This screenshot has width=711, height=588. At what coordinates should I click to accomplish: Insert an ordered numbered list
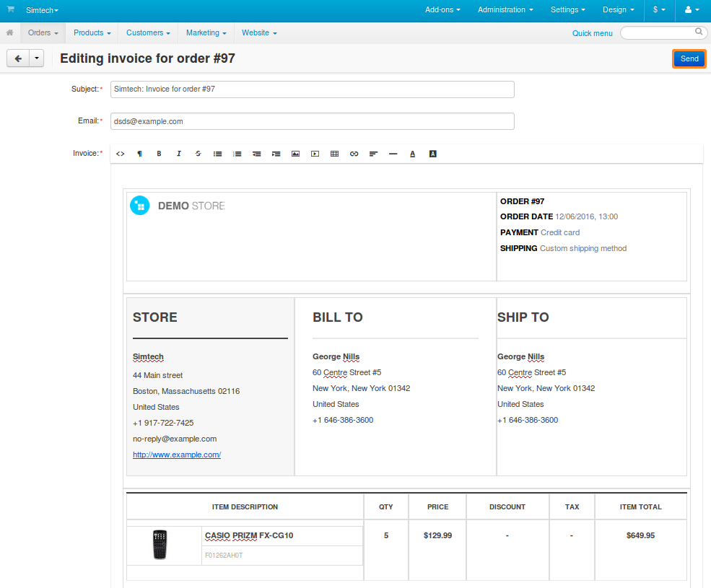point(237,154)
